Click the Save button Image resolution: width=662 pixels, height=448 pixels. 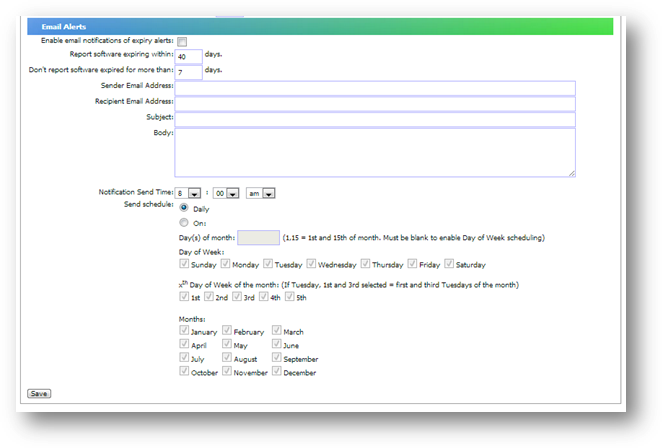click(39, 394)
